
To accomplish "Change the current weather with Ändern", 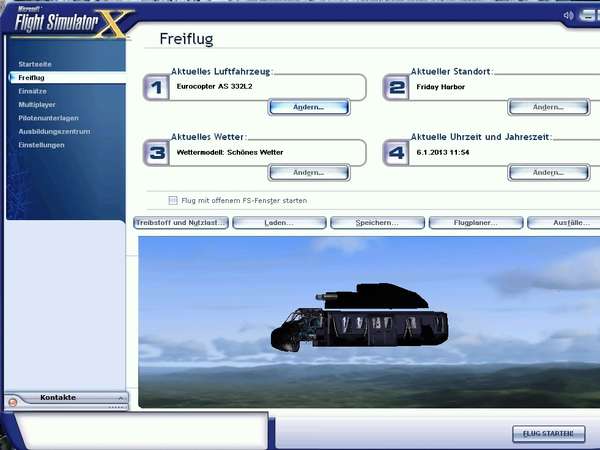I will (308, 173).
